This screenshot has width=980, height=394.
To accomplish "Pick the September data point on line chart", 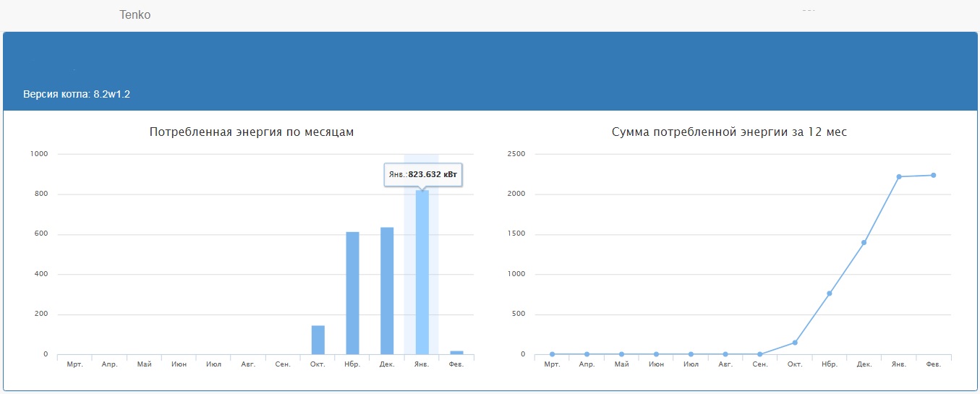I will 760,354.
